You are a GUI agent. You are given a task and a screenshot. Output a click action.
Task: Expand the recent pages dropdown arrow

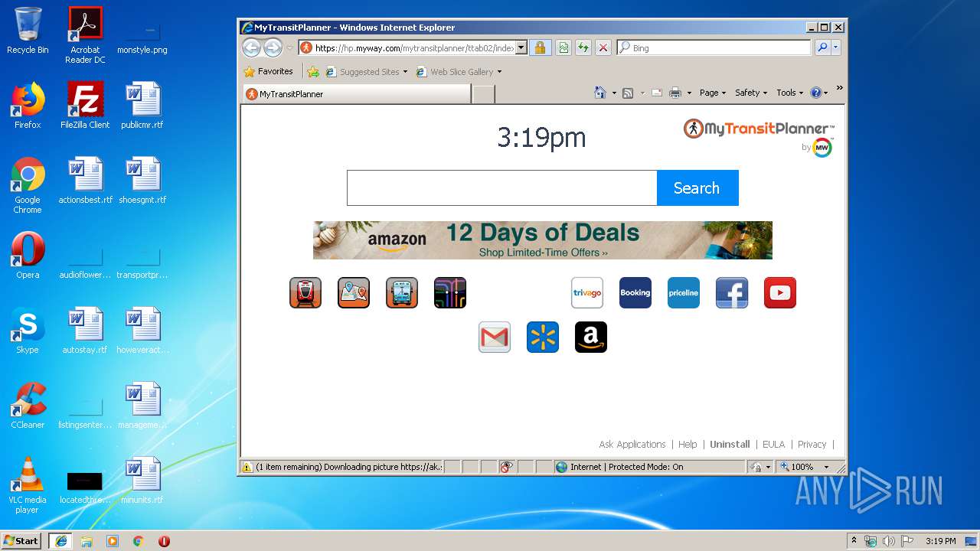(x=289, y=47)
